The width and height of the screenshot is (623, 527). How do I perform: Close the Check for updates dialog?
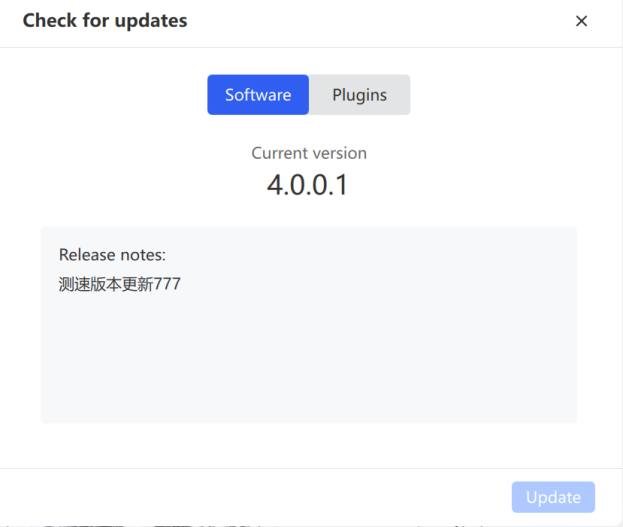[x=581, y=21]
